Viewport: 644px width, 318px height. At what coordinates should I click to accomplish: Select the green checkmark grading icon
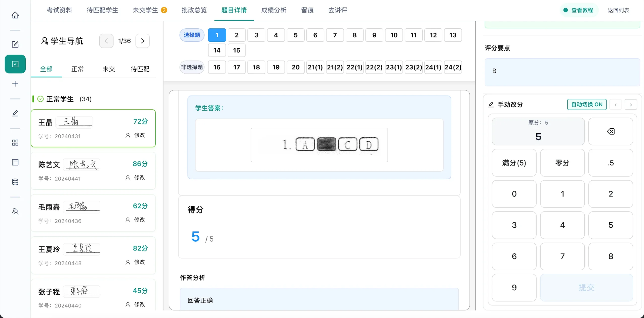15,64
